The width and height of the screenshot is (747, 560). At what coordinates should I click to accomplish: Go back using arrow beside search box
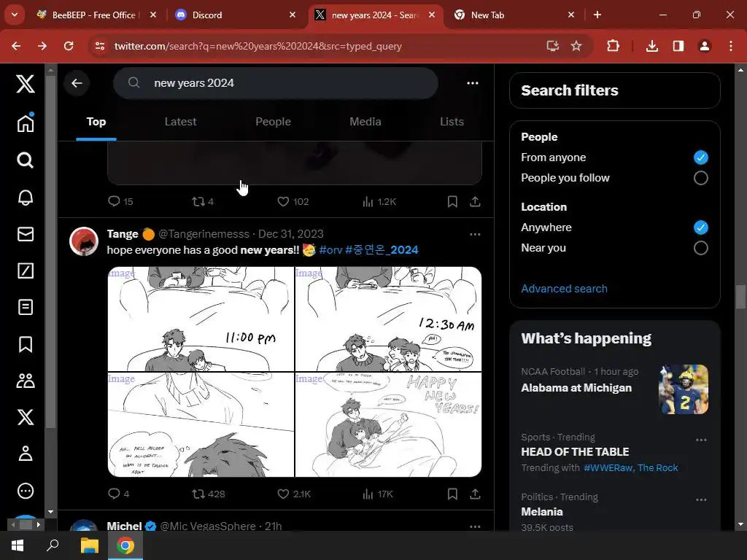77,83
